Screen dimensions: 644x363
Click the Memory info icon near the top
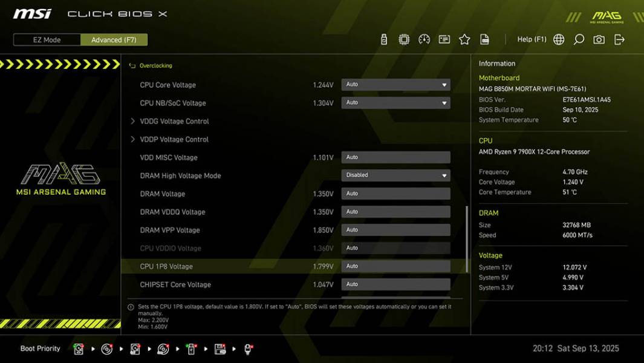[444, 38]
